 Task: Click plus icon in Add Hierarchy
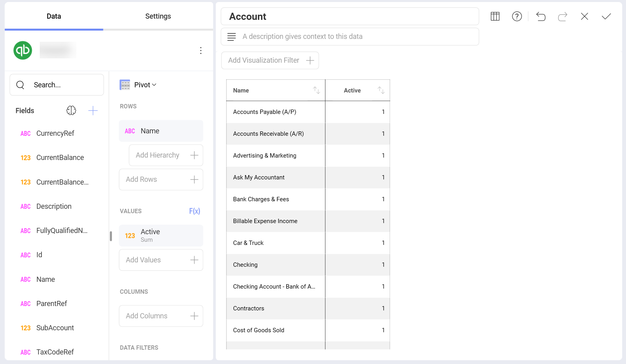pyautogui.click(x=194, y=155)
